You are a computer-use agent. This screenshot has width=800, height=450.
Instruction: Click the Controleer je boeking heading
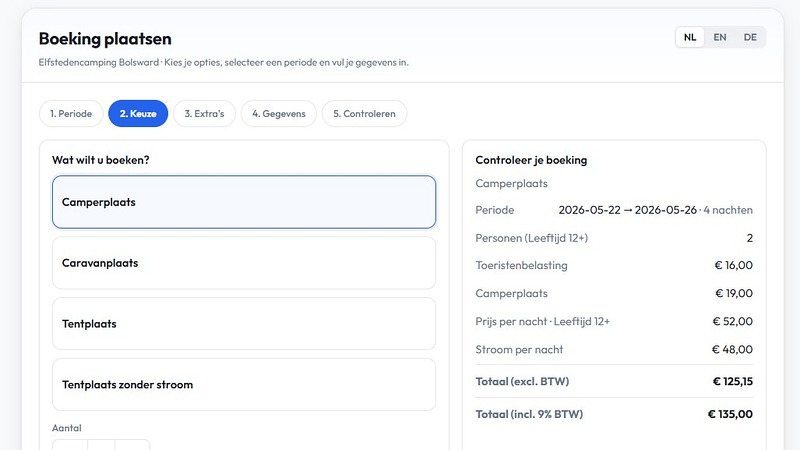point(531,160)
